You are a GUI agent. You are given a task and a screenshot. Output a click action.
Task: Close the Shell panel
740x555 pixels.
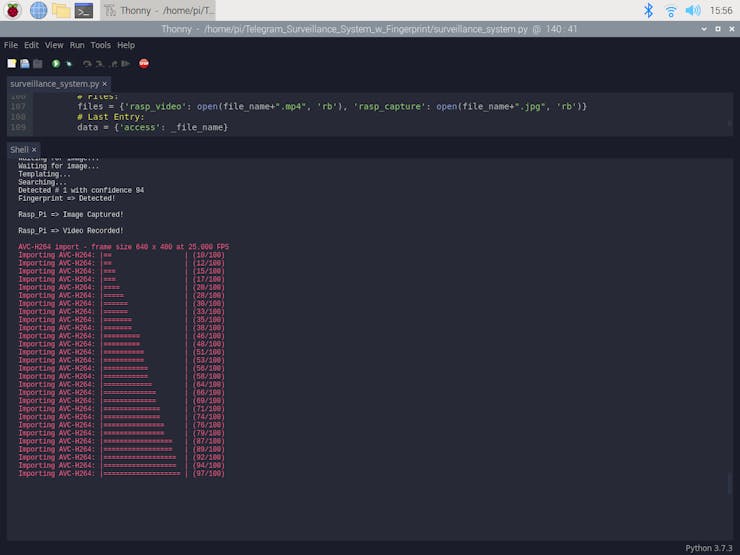34,150
